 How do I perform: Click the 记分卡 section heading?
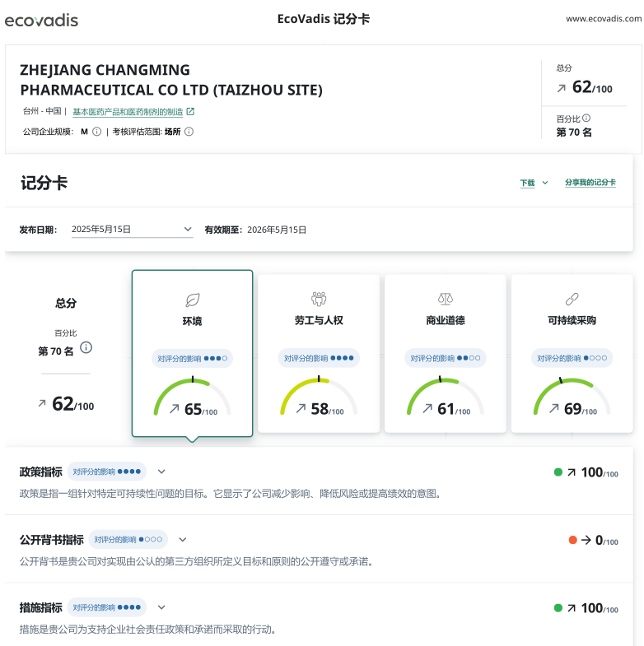(x=44, y=183)
